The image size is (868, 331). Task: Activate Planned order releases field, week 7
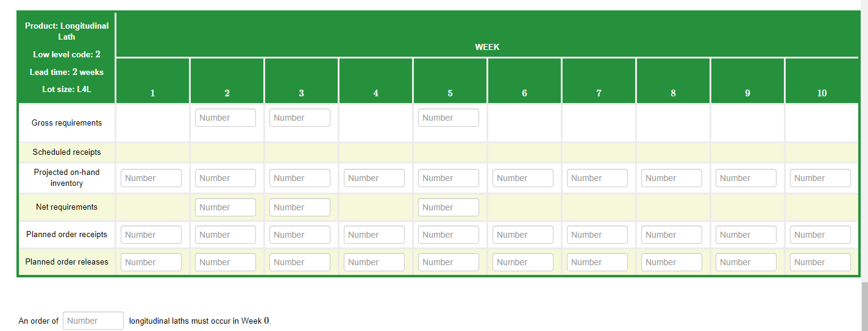[597, 262]
